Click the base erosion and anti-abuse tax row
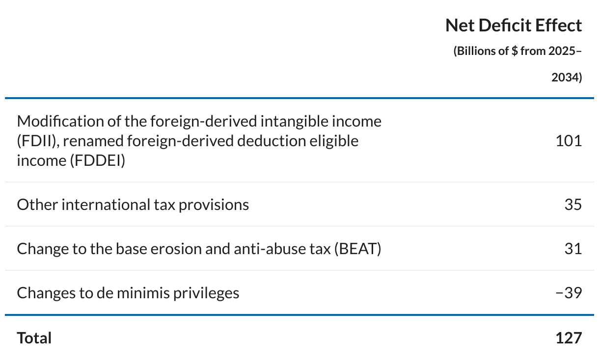The image size is (599, 364). tap(299, 249)
